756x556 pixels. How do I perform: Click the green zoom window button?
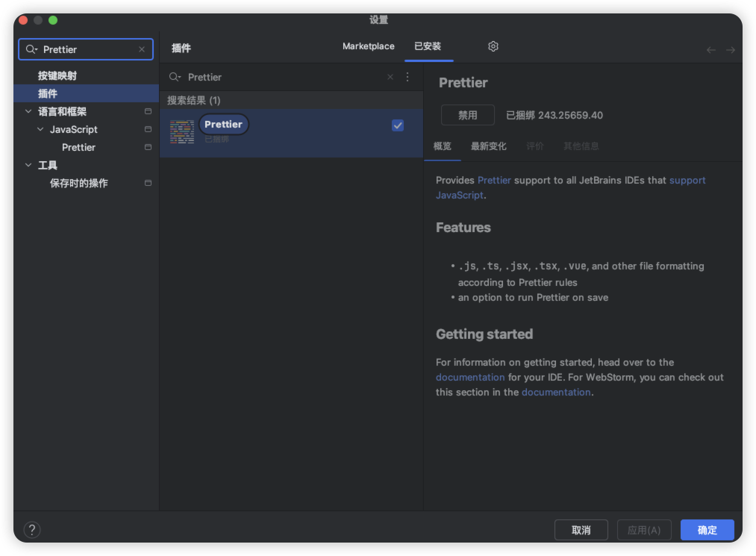(53, 20)
